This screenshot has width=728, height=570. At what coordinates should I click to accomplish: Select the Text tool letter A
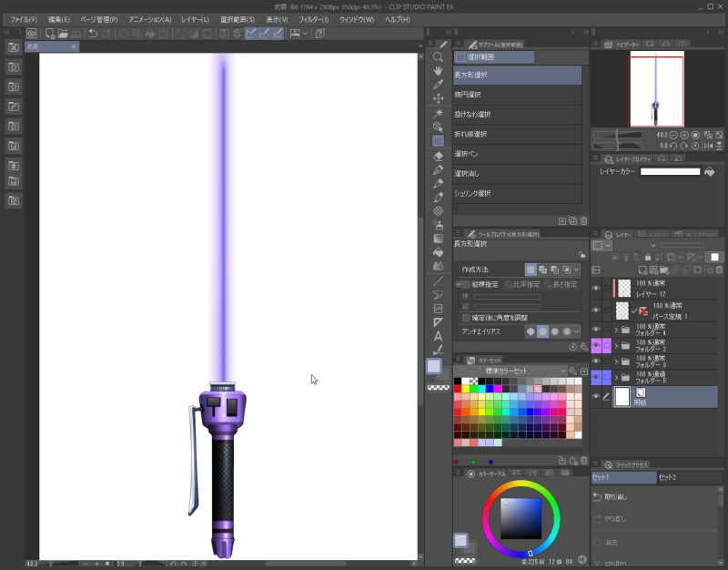(438, 336)
